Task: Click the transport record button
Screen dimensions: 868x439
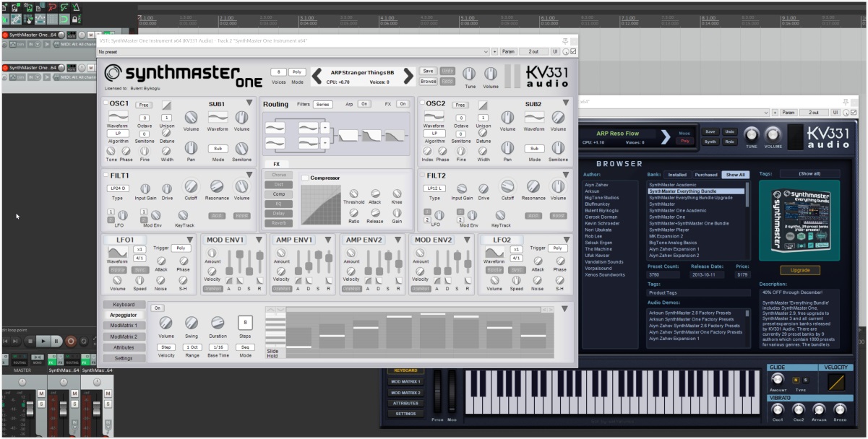Action: pyautogui.click(x=71, y=341)
